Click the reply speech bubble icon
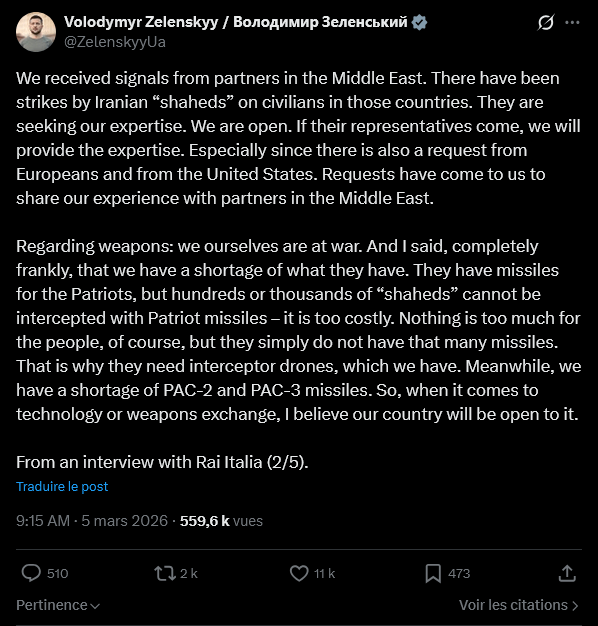Viewport: 598px width, 626px height. (x=31, y=573)
